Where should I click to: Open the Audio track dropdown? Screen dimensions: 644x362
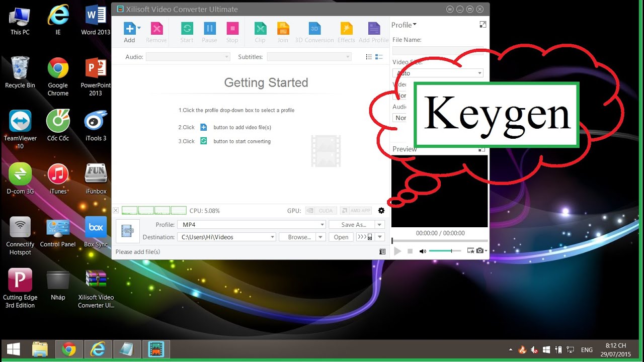tap(188, 57)
